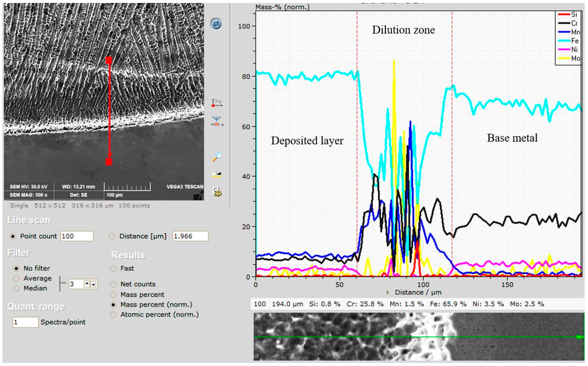Screen dimensions: 588x366
Task: Click the blue swap arrows round icon
Action: point(216,24)
